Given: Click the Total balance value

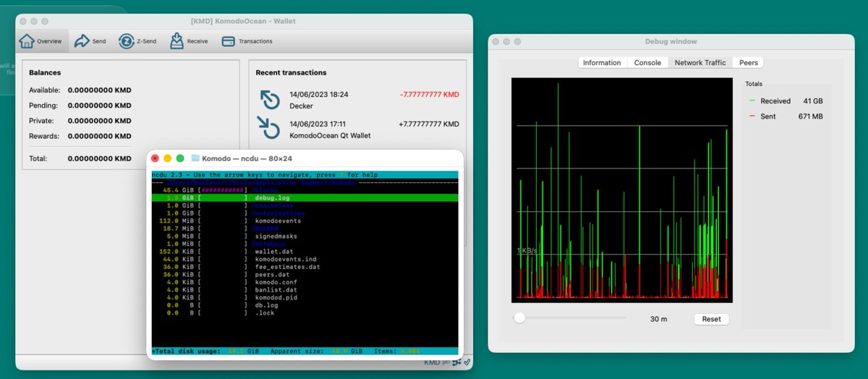Looking at the screenshot, I should (x=100, y=158).
